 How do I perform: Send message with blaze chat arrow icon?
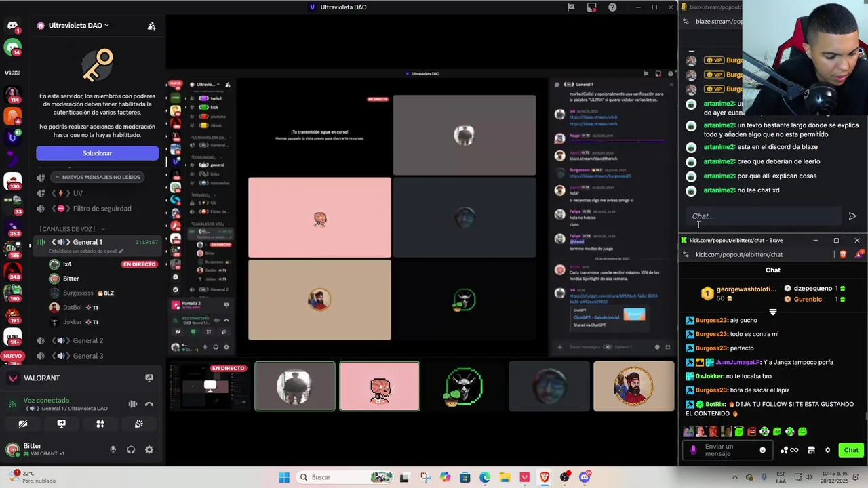click(x=852, y=216)
